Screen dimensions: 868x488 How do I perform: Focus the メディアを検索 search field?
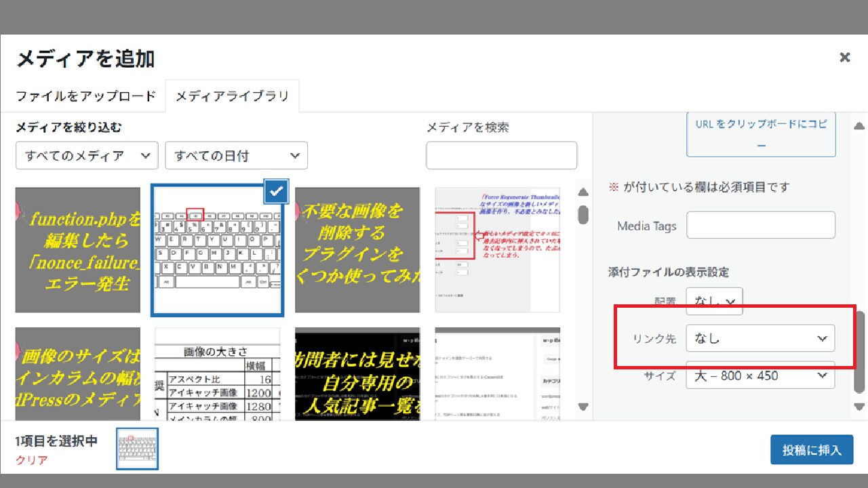pyautogui.click(x=502, y=155)
